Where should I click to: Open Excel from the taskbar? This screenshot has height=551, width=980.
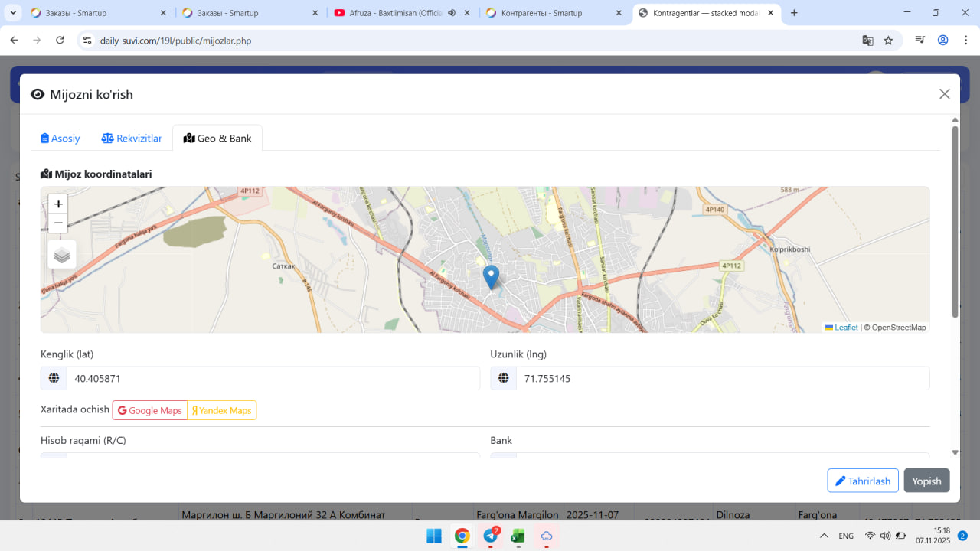click(518, 536)
